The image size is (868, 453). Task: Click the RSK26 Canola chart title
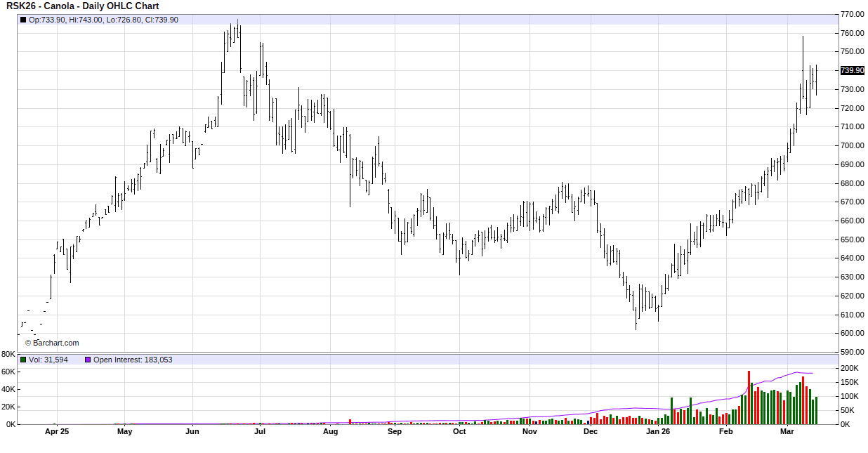pos(83,6)
